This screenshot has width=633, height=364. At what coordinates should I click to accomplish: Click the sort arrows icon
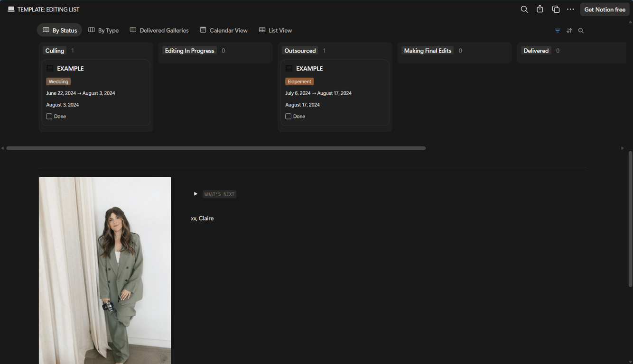pos(569,30)
